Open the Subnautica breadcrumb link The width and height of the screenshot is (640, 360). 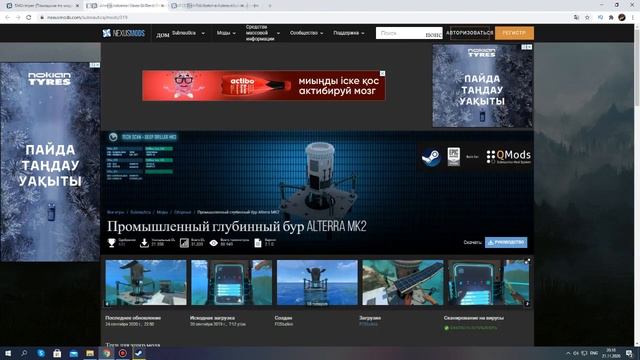coord(140,212)
